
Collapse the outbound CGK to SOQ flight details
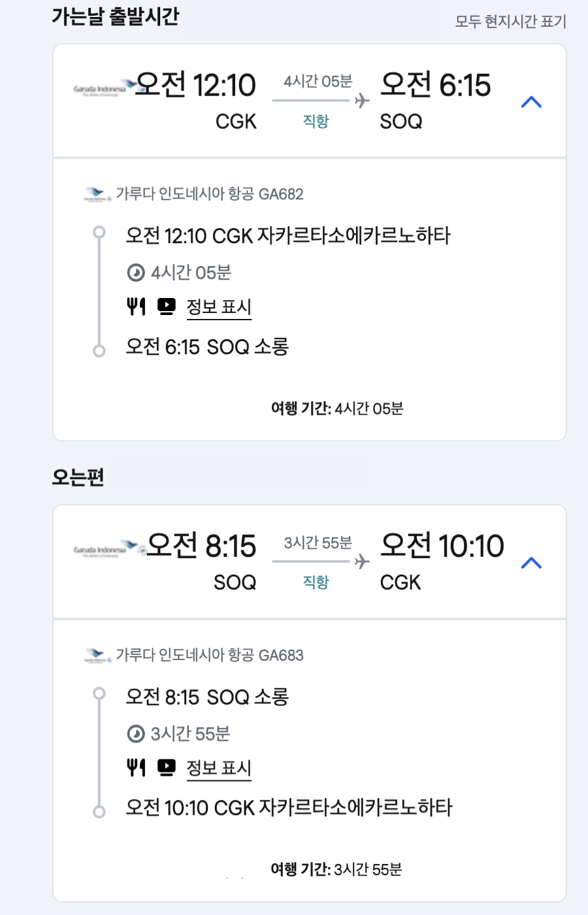point(531,102)
